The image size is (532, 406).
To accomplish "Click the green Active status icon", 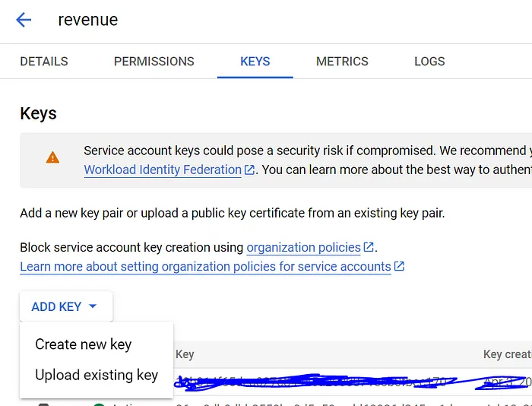I will (x=99, y=403).
